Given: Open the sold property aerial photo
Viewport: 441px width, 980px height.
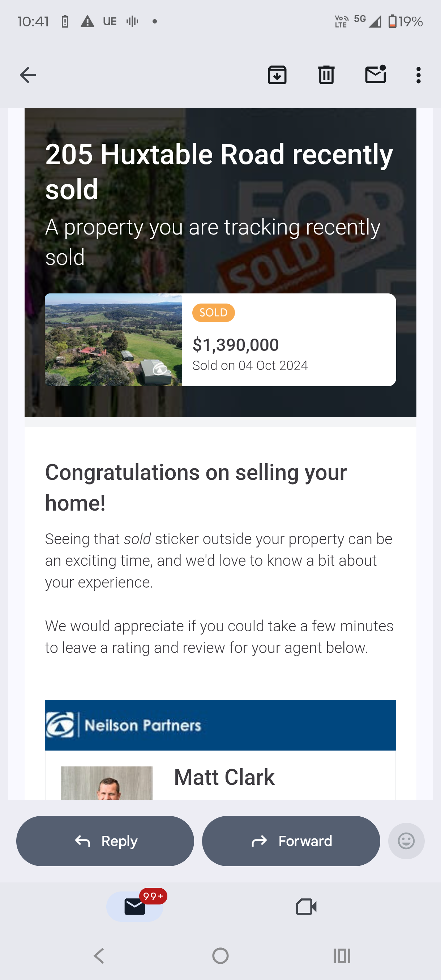Looking at the screenshot, I should (114, 340).
